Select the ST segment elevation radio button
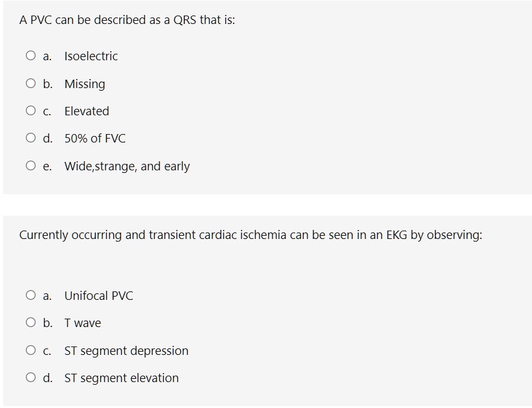532x408 pixels. point(31,378)
